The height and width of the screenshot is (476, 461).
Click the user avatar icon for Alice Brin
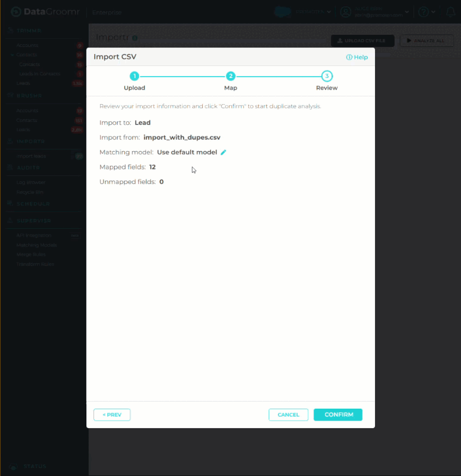click(x=346, y=12)
